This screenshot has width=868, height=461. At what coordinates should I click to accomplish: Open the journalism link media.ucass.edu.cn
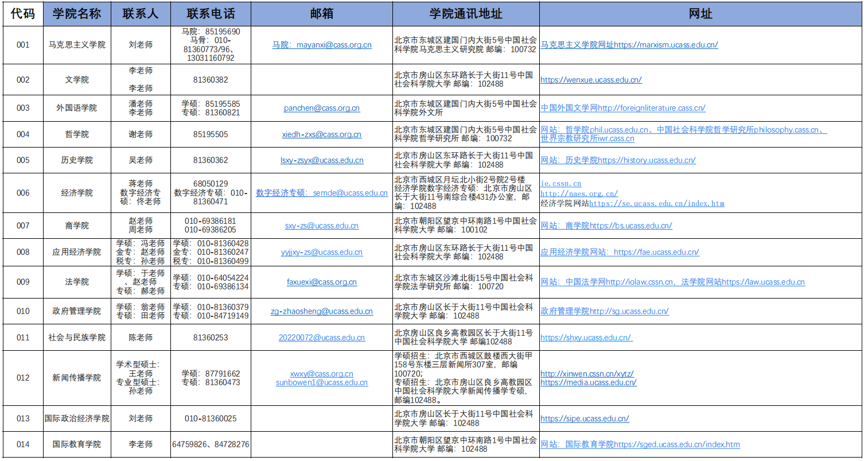(588, 382)
